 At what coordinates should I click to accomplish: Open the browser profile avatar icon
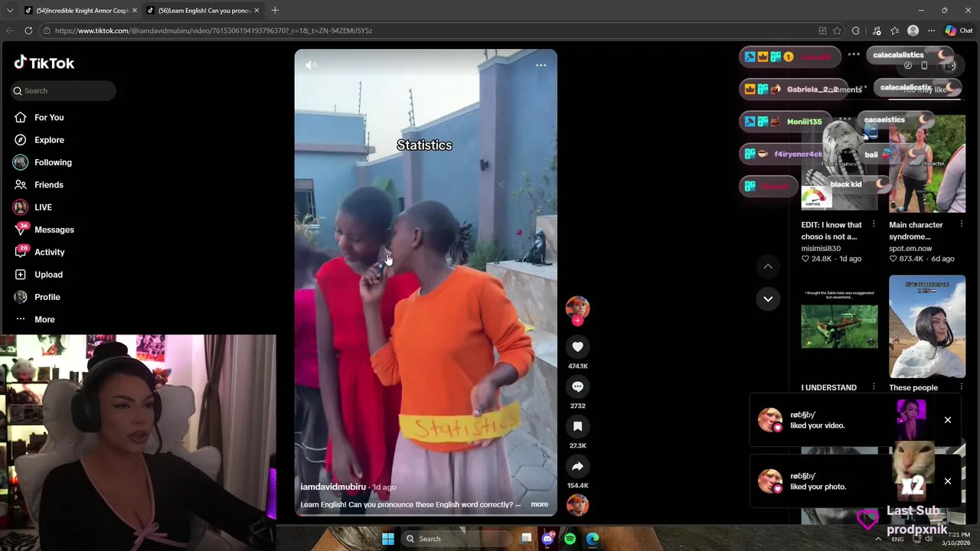pyautogui.click(x=913, y=31)
